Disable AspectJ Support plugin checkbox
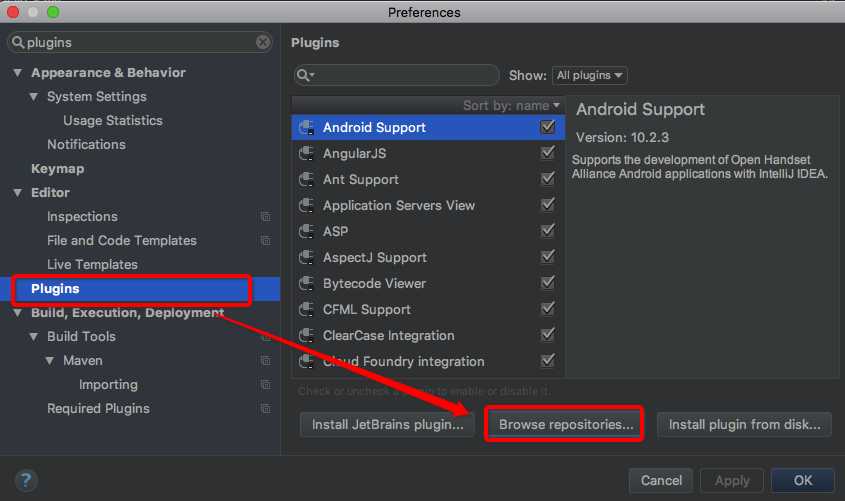The width and height of the screenshot is (845, 501). [548, 257]
